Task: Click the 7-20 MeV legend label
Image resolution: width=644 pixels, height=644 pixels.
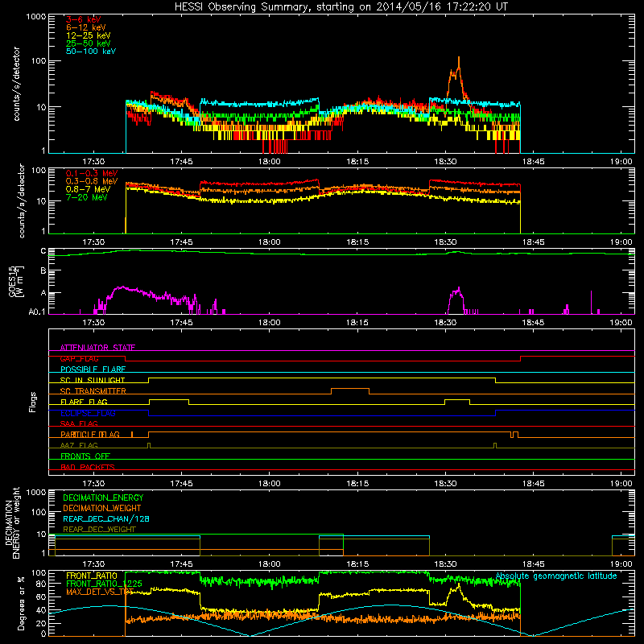Action: click(87, 197)
